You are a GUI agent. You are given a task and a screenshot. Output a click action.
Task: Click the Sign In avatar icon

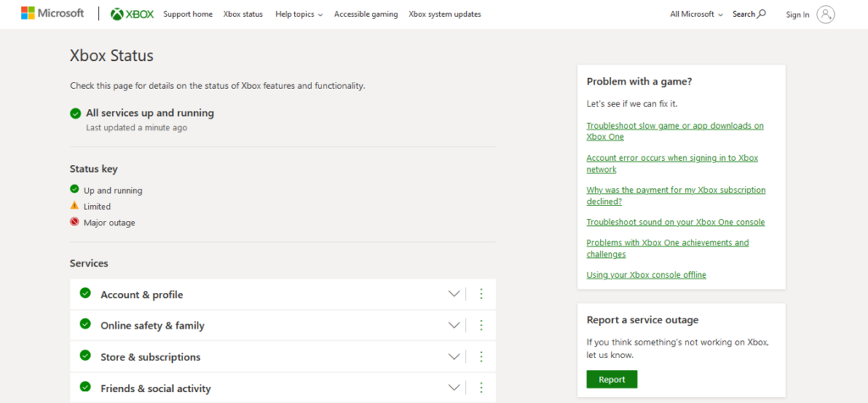pyautogui.click(x=826, y=14)
